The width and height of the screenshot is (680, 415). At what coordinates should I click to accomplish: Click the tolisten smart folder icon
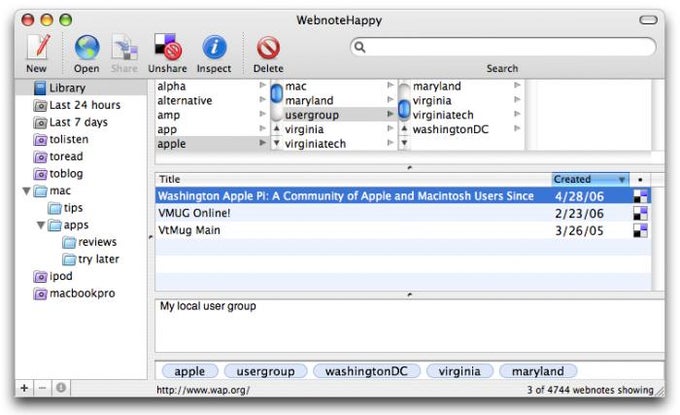(40, 140)
